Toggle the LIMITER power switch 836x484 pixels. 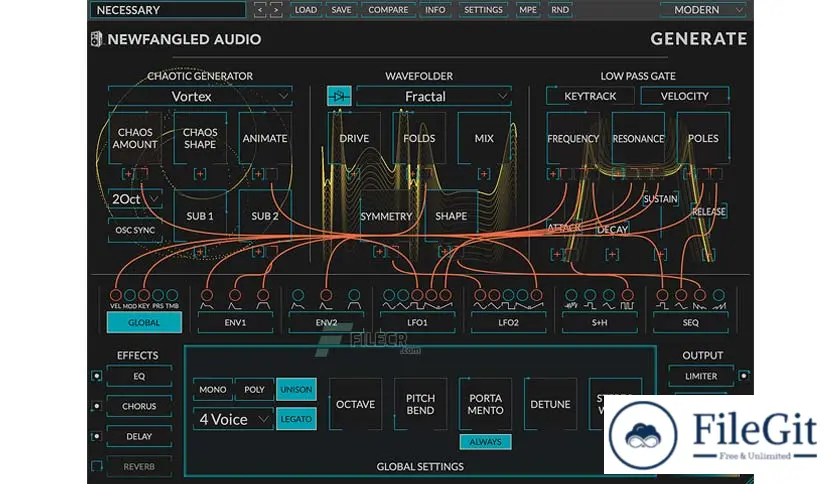tap(743, 376)
